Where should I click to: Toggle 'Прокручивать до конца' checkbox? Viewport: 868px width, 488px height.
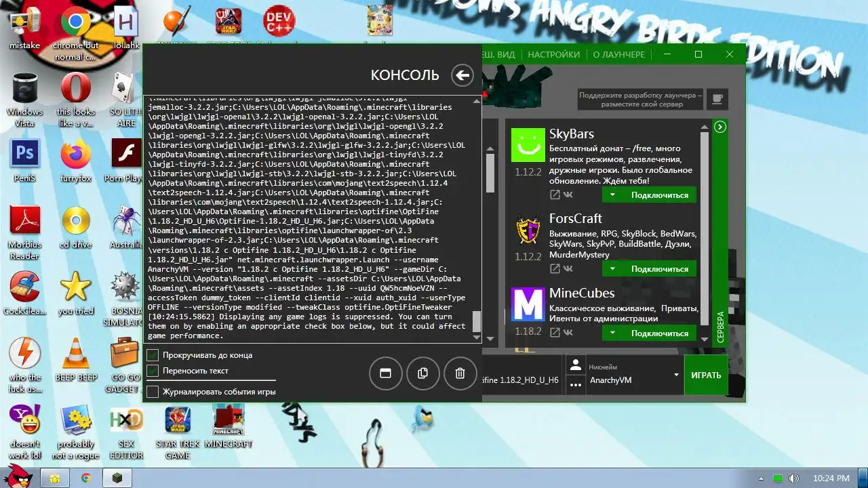pyautogui.click(x=153, y=355)
